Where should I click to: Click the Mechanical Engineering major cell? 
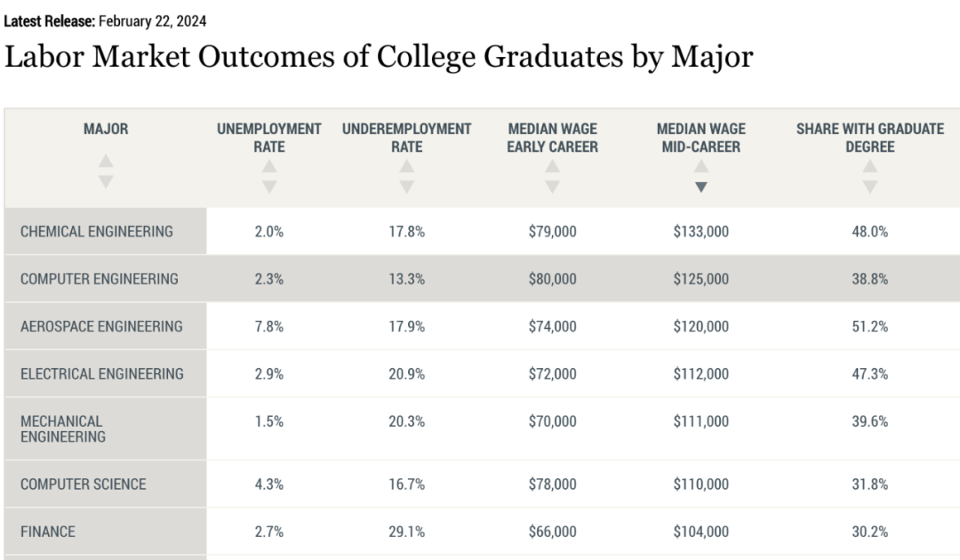pyautogui.click(x=63, y=428)
